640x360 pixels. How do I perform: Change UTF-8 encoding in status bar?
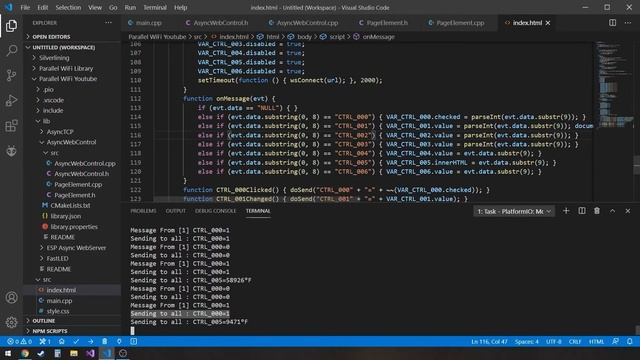[554, 341]
